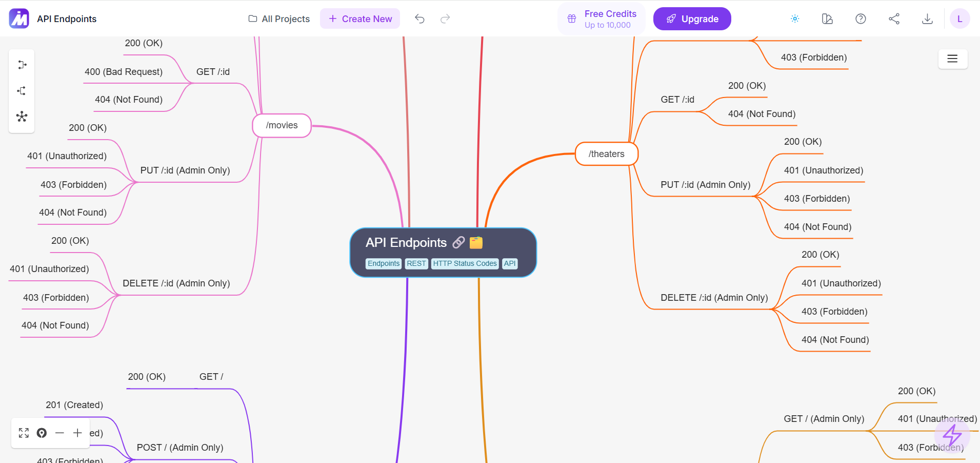Viewport: 980px width, 463px height.
Task: Select movies GET /:id node
Action: click(213, 72)
